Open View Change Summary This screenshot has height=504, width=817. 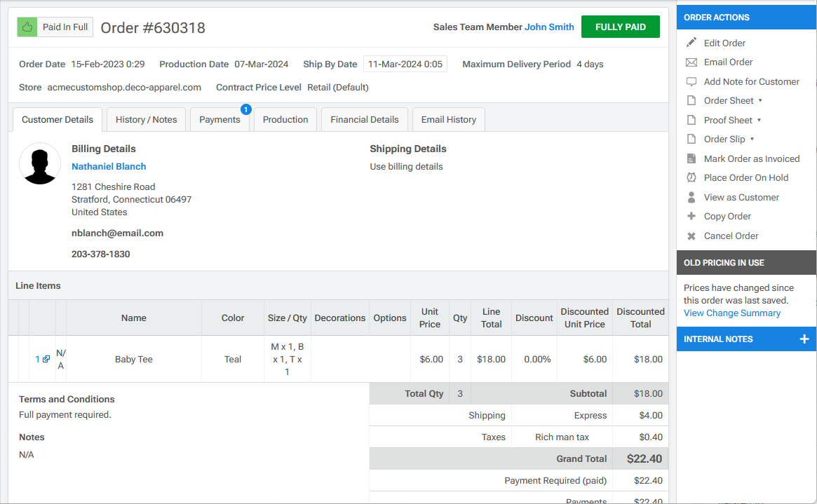click(x=731, y=313)
